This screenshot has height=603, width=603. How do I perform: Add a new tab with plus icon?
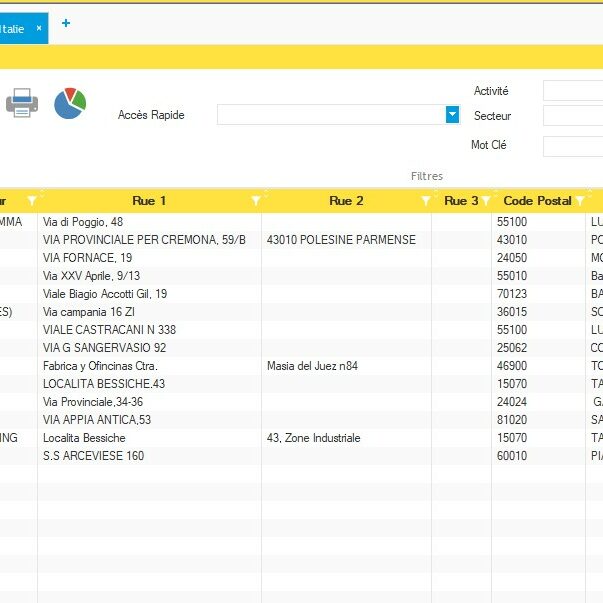click(66, 24)
